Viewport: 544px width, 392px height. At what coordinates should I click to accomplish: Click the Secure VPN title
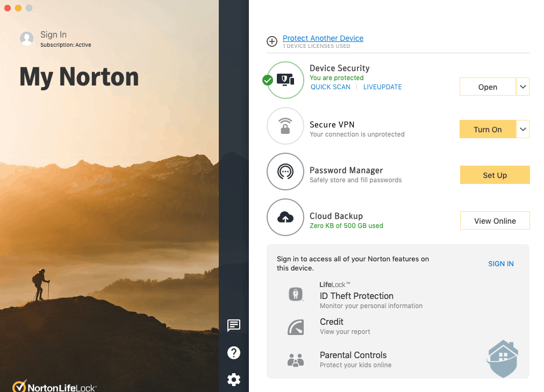pyautogui.click(x=332, y=125)
